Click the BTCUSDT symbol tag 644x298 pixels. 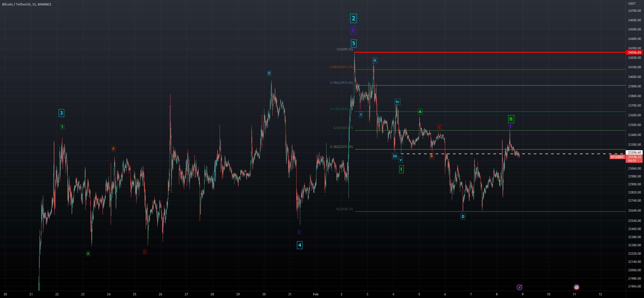(617, 157)
